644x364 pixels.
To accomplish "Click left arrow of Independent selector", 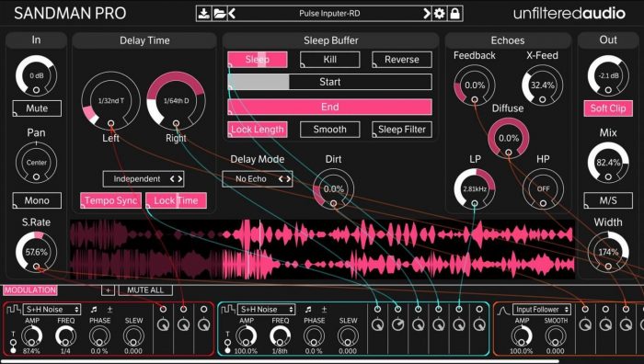I will pos(173,179).
